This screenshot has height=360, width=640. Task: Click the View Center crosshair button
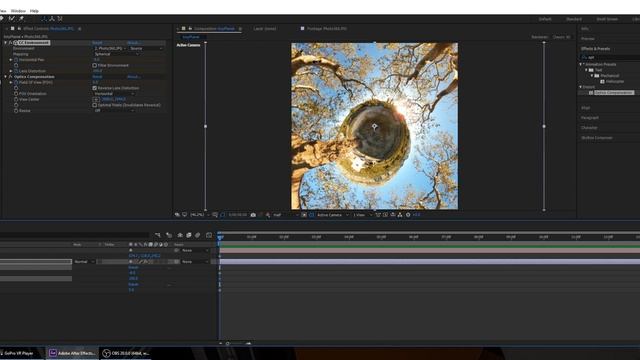pyautogui.click(x=96, y=99)
